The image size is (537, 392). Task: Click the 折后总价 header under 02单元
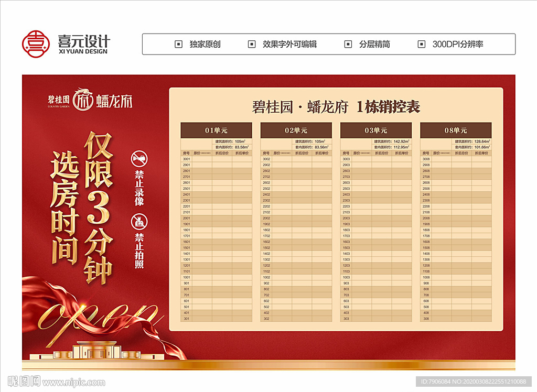point(302,153)
